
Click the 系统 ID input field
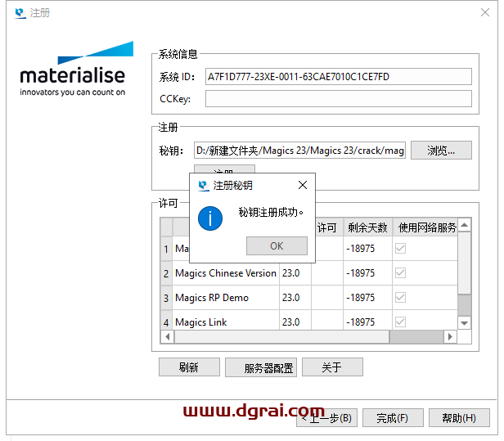(x=339, y=77)
